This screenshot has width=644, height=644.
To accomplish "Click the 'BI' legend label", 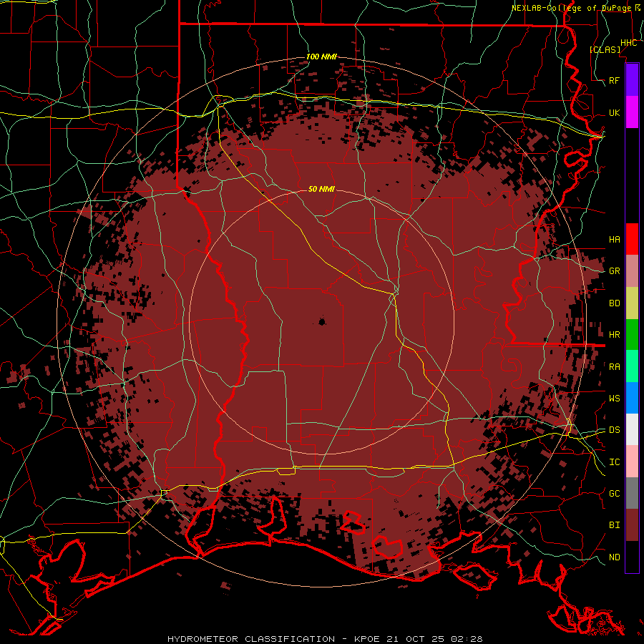I will [615, 525].
